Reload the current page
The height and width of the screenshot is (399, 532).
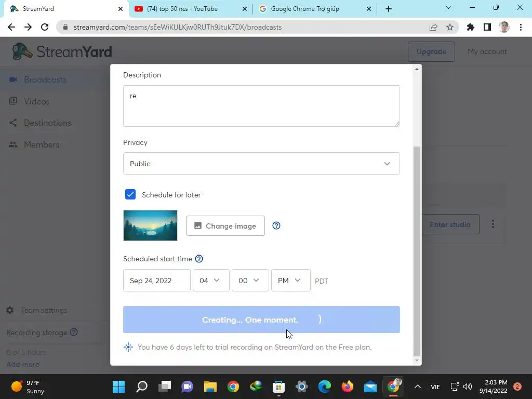coord(45,27)
